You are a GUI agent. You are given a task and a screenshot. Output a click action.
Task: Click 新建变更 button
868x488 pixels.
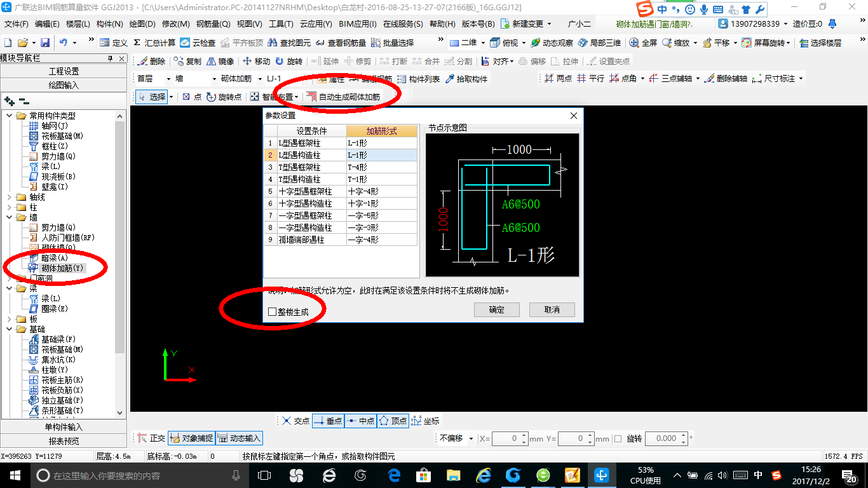526,24
